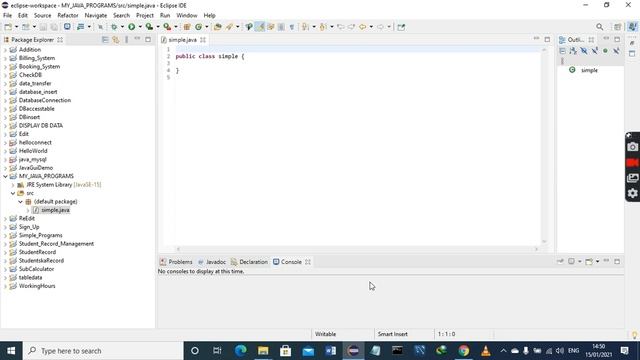Toggle Show Whitespace Characters icon

(x=291, y=27)
